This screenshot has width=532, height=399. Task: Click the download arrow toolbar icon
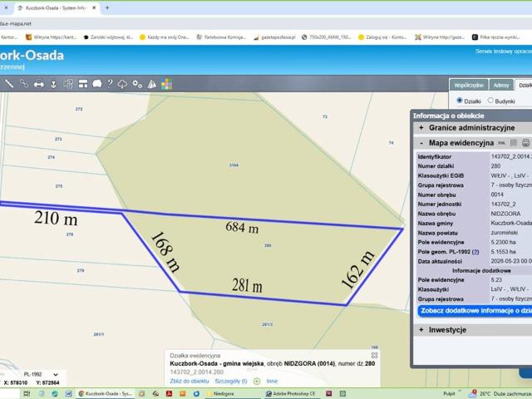[53, 84]
